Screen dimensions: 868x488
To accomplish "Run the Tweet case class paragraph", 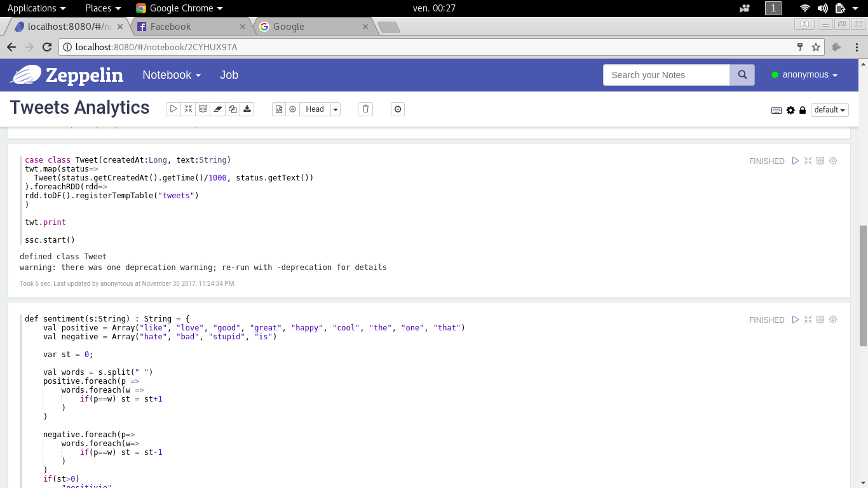I will (x=795, y=161).
